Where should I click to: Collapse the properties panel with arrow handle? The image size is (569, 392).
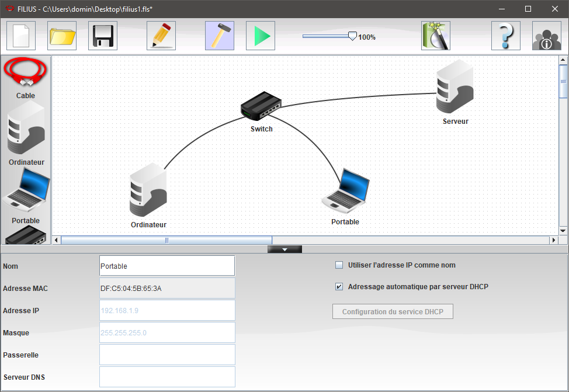pos(284,249)
